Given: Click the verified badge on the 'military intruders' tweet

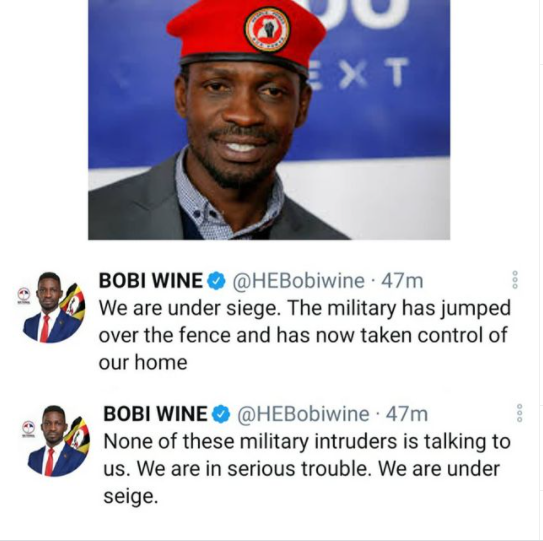Looking at the screenshot, I should pyautogui.click(x=221, y=414).
